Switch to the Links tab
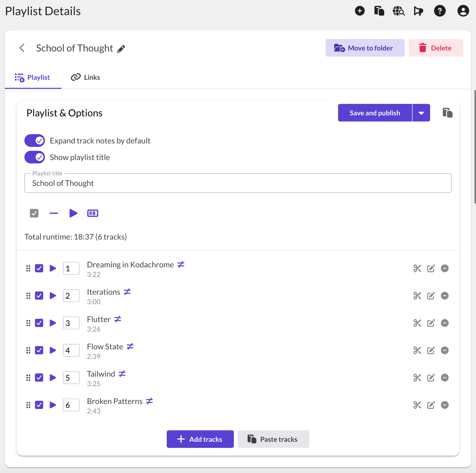The height and width of the screenshot is (473, 476). click(85, 77)
